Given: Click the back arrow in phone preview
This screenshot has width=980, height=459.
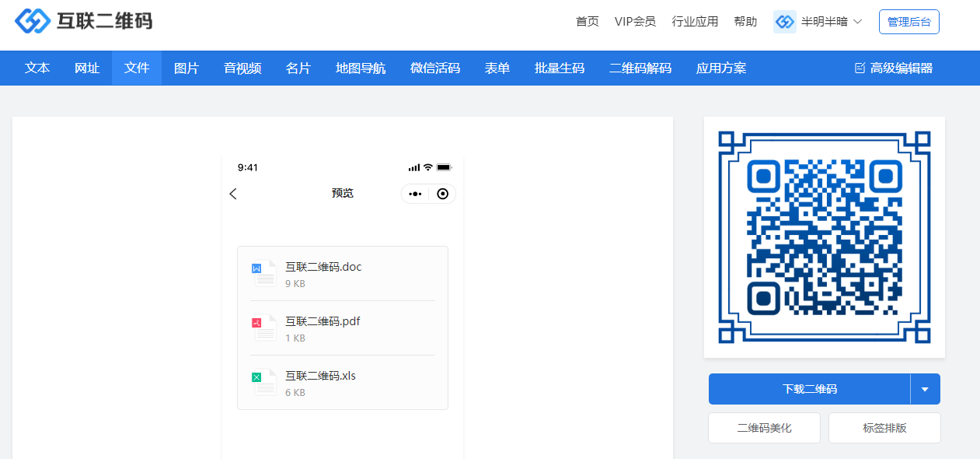Looking at the screenshot, I should coord(233,194).
